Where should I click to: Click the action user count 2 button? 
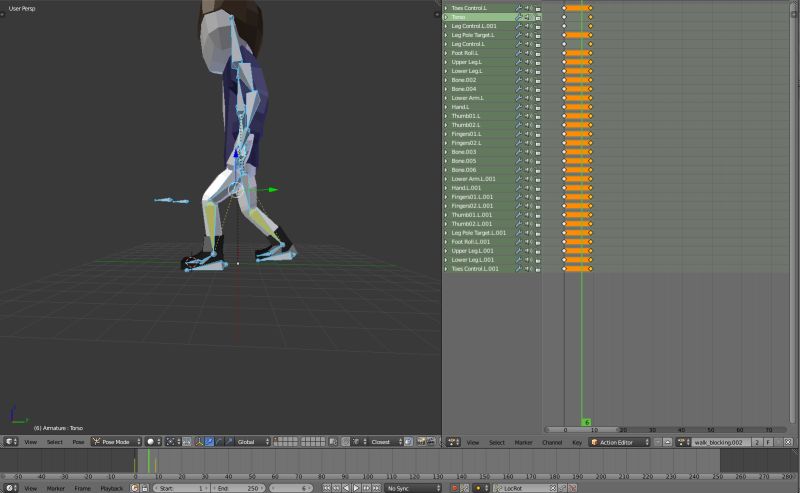(757, 442)
